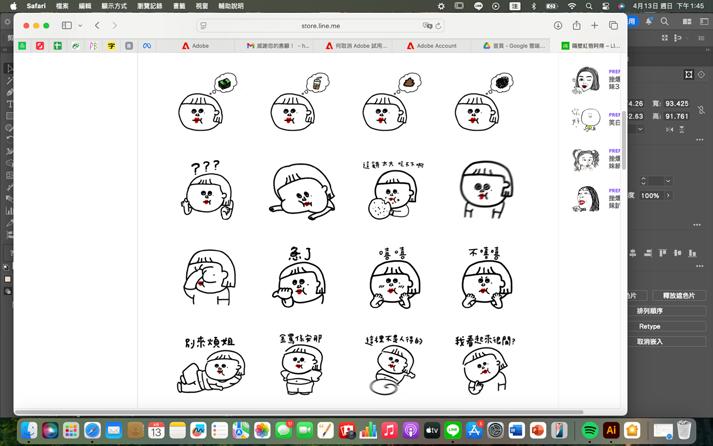Open Music from the Dock
The height and width of the screenshot is (446, 713).
pos(389,430)
